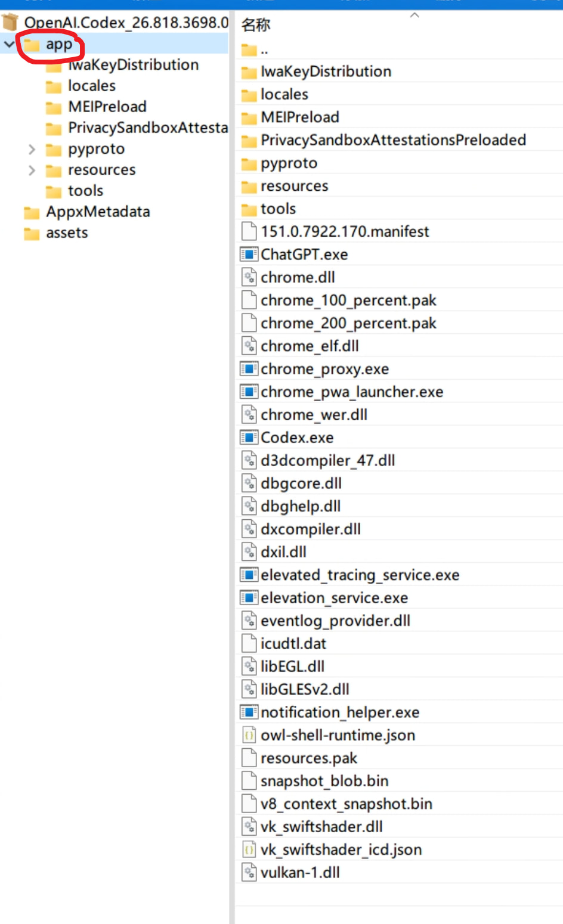Select dxil.dll file name

283,552
